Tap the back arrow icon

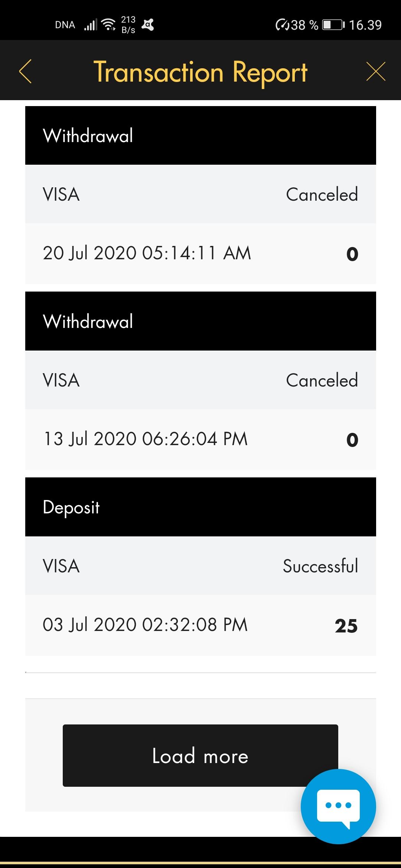25,71
